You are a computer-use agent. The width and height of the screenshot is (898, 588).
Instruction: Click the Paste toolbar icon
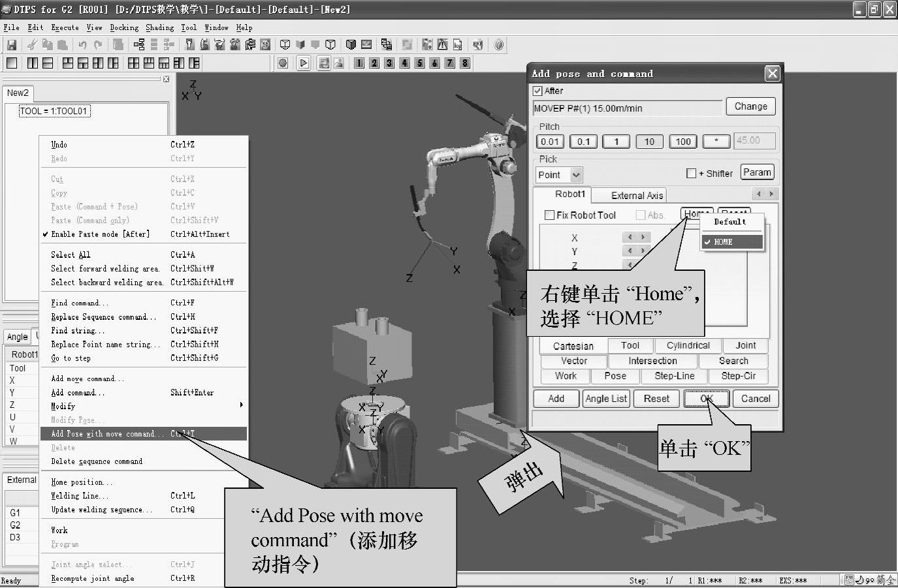click(x=63, y=45)
